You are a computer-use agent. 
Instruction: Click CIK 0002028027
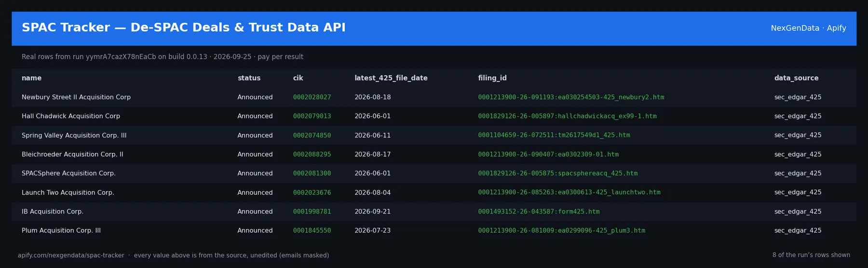click(x=312, y=97)
